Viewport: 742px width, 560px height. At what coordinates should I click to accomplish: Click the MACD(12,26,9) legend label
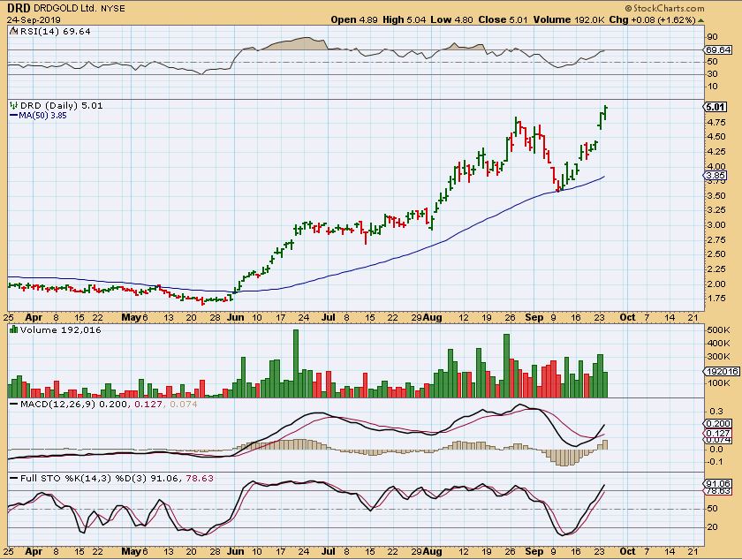57,405
